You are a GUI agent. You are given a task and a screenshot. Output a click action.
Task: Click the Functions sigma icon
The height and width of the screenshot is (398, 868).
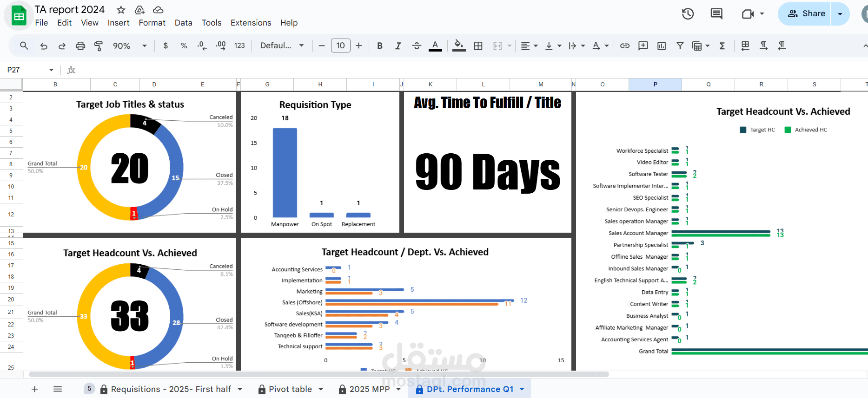click(x=722, y=46)
